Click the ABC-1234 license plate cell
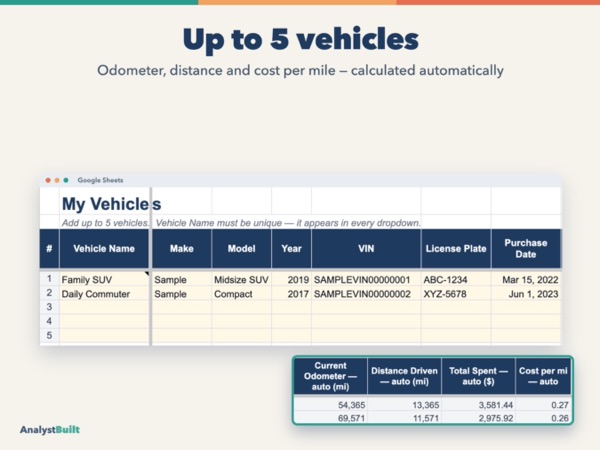The height and width of the screenshot is (450, 600). pos(456,280)
